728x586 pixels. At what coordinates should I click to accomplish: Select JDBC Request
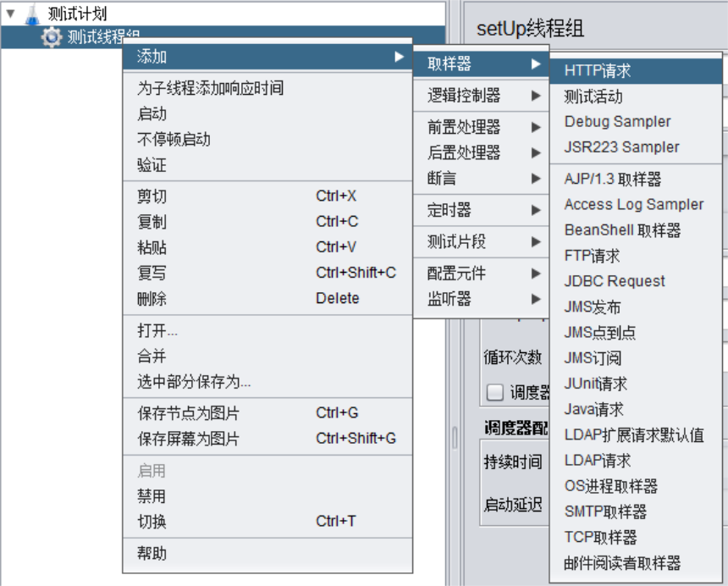pos(636,281)
